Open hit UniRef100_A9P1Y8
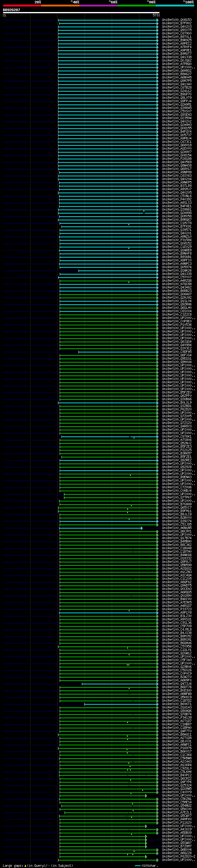 [177, 612]
